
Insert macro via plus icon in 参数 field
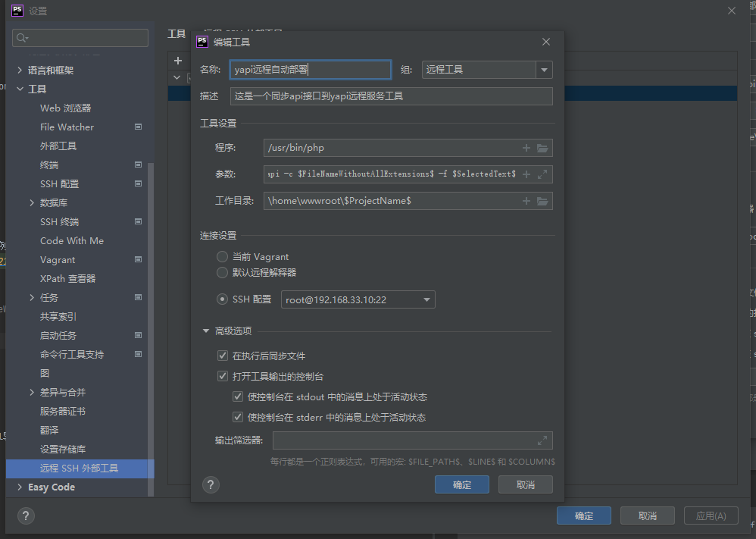526,174
